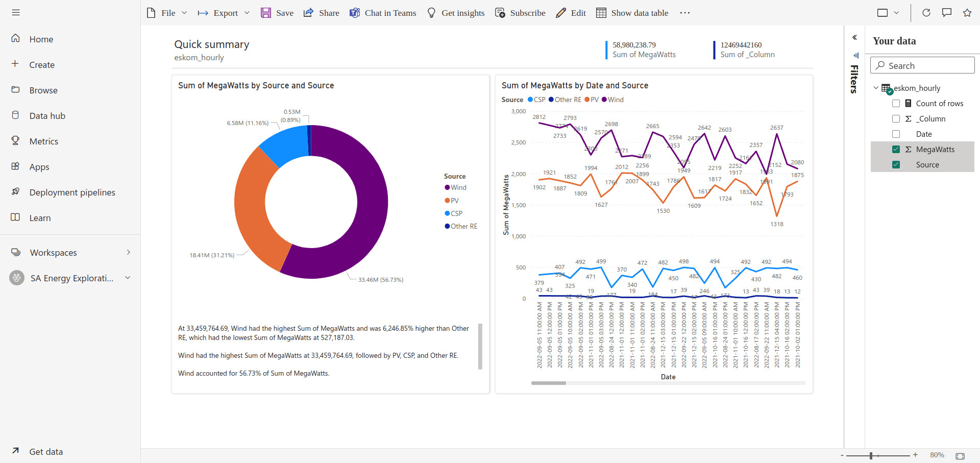
Task: Open Chat in Teams
Action: point(382,13)
